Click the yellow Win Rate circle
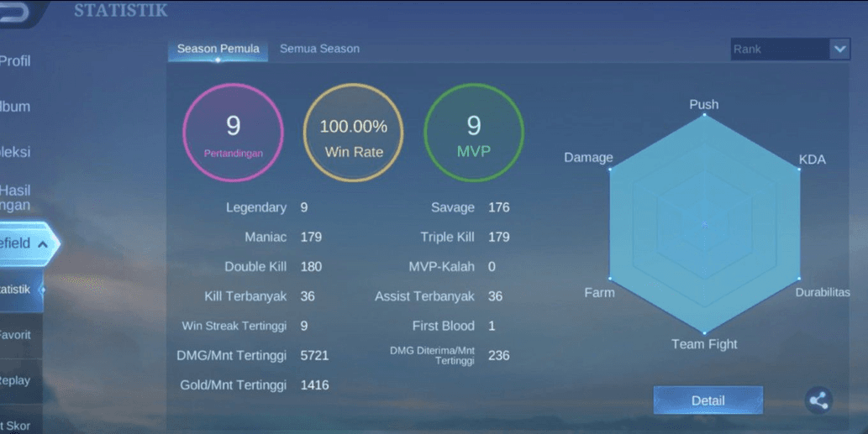The width and height of the screenshot is (868, 434). coord(353,132)
